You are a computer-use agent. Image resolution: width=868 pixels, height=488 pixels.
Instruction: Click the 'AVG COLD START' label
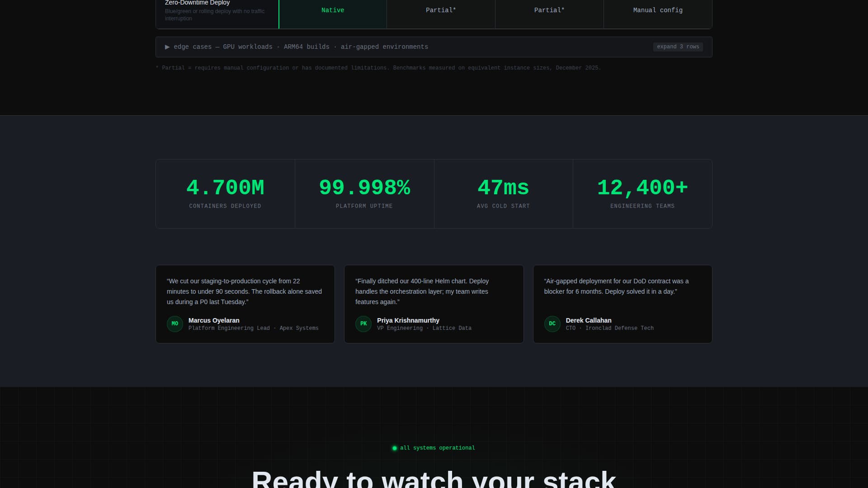pyautogui.click(x=503, y=206)
